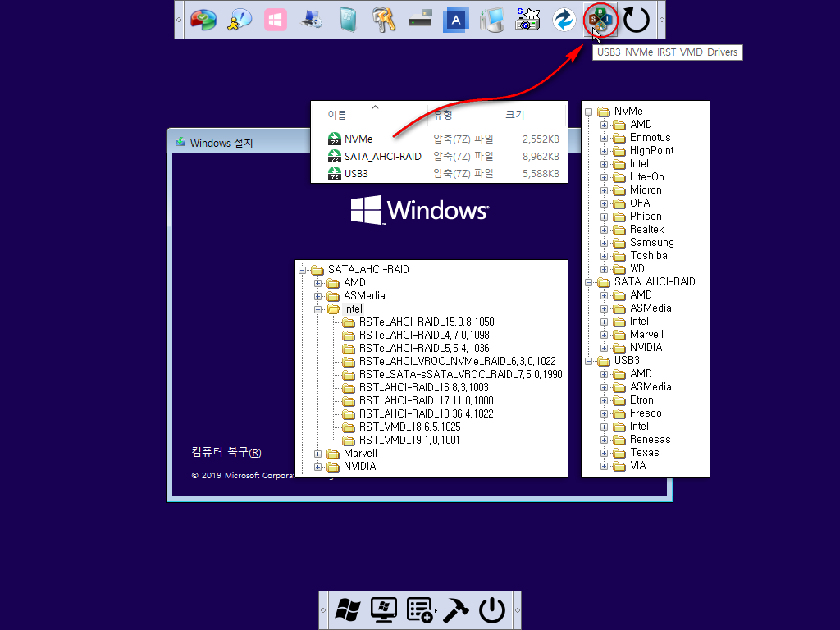Expand the Samsung folder under NVMe
The height and width of the screenshot is (630, 840).
coord(604,243)
